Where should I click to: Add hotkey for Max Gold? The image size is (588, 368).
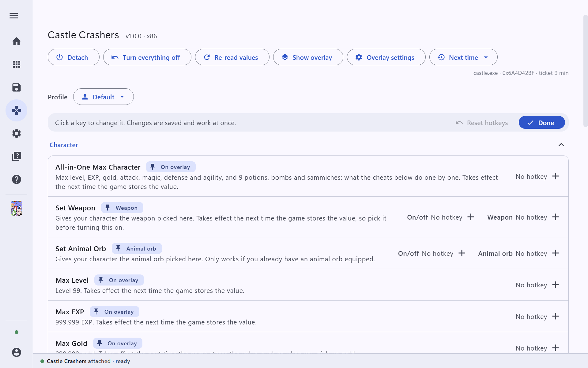pos(556,348)
